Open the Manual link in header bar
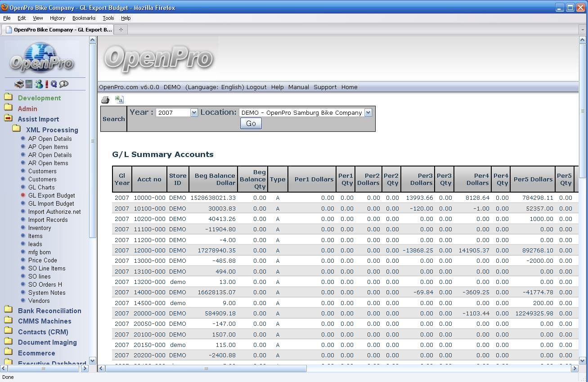Image resolution: width=588 pixels, height=382 pixels. point(298,87)
